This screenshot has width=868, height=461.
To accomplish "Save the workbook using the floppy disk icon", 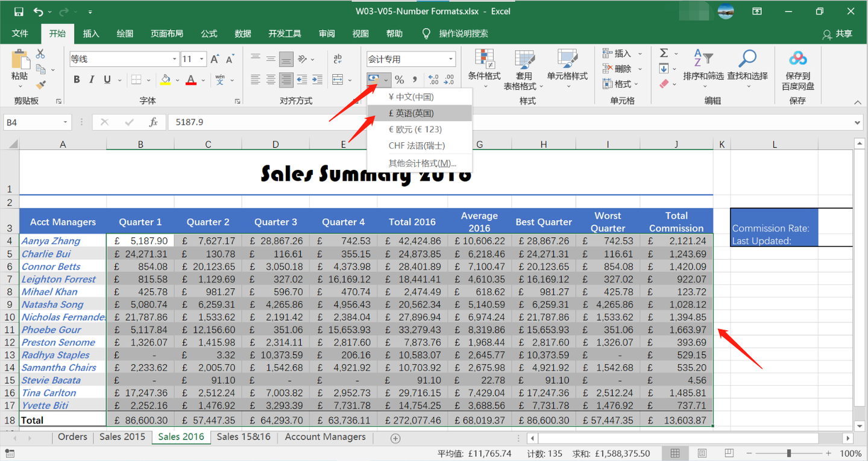I will click(19, 11).
